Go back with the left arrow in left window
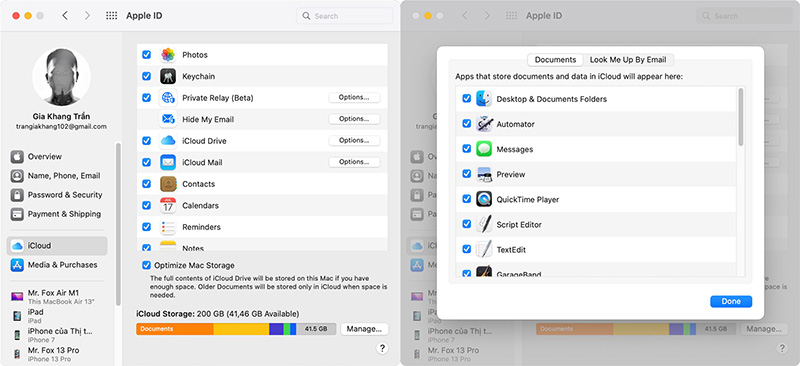 pyautogui.click(x=65, y=16)
